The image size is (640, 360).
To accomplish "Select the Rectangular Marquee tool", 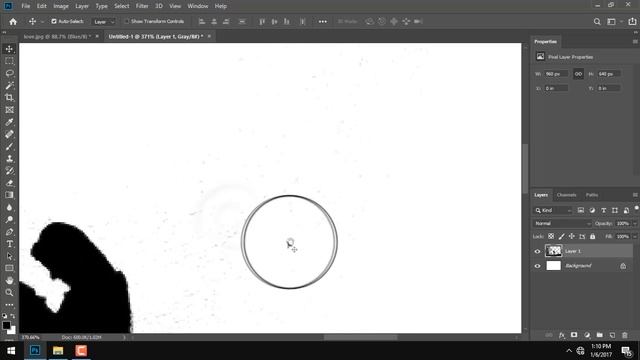I will (x=9, y=61).
